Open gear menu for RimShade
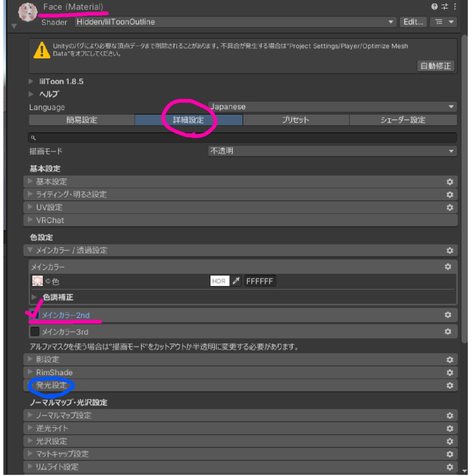The height and width of the screenshot is (476, 476). [x=450, y=372]
